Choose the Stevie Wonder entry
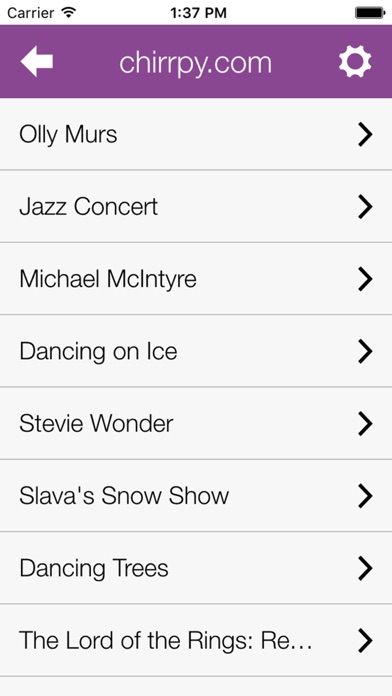Viewport: 392px width, 696px height. (196, 423)
